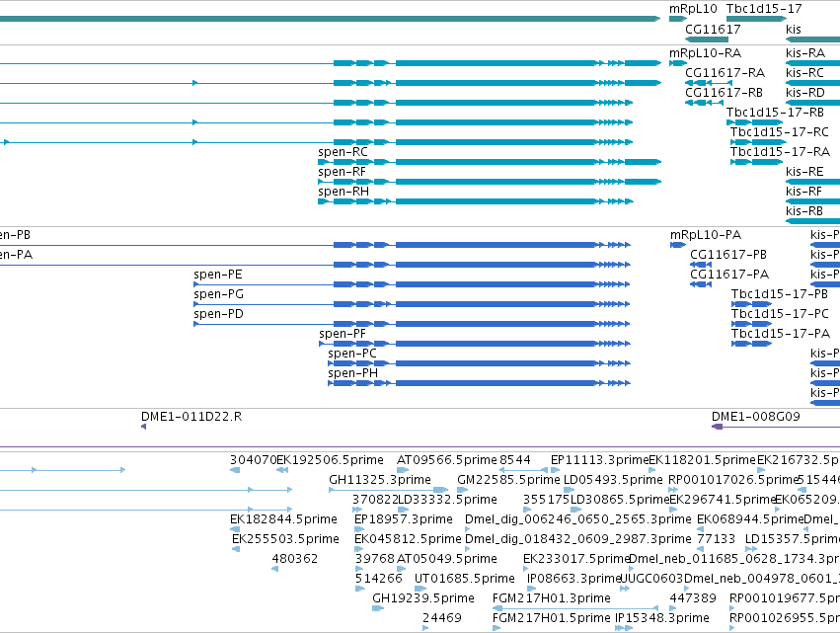
Task: Click the AT09566.5prime EST label
Action: (x=447, y=460)
